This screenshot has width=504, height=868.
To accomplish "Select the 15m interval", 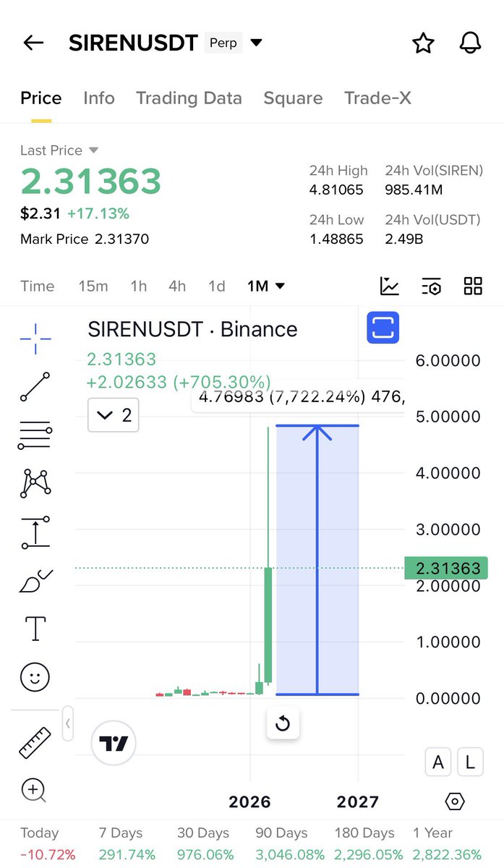I will click(93, 286).
